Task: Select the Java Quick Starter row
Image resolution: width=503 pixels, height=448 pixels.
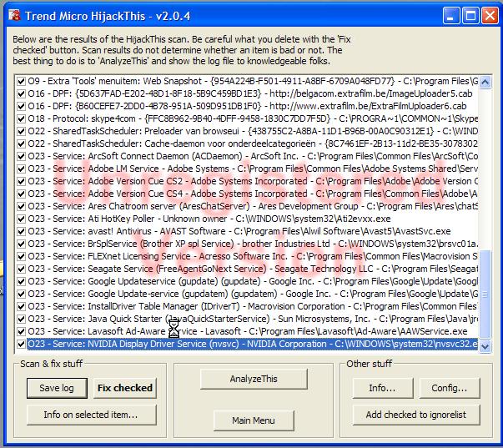Action: tap(253, 319)
